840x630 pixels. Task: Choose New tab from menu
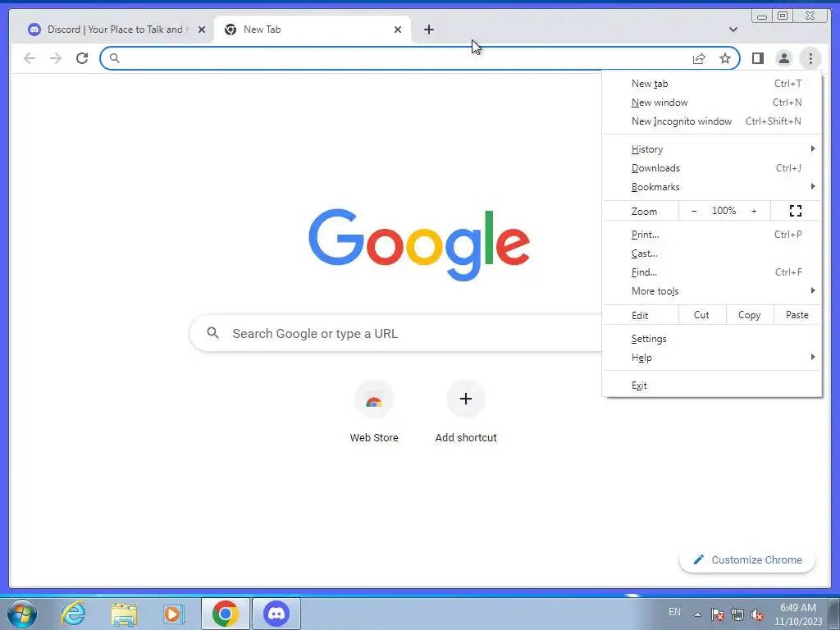click(x=712, y=84)
